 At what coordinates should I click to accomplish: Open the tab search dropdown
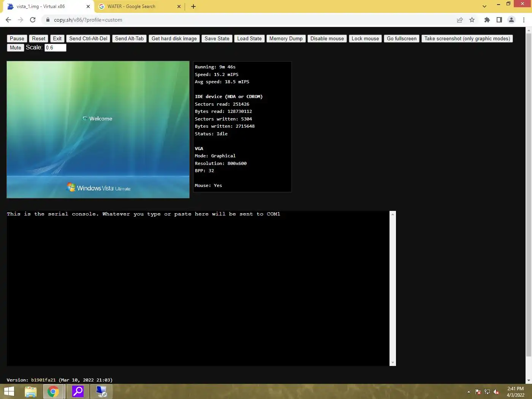(484, 6)
